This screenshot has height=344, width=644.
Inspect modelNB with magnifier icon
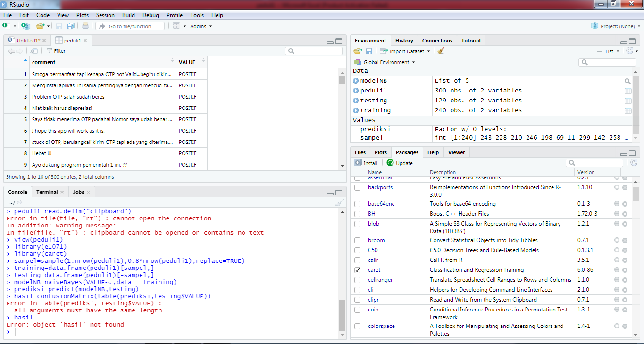(x=627, y=81)
